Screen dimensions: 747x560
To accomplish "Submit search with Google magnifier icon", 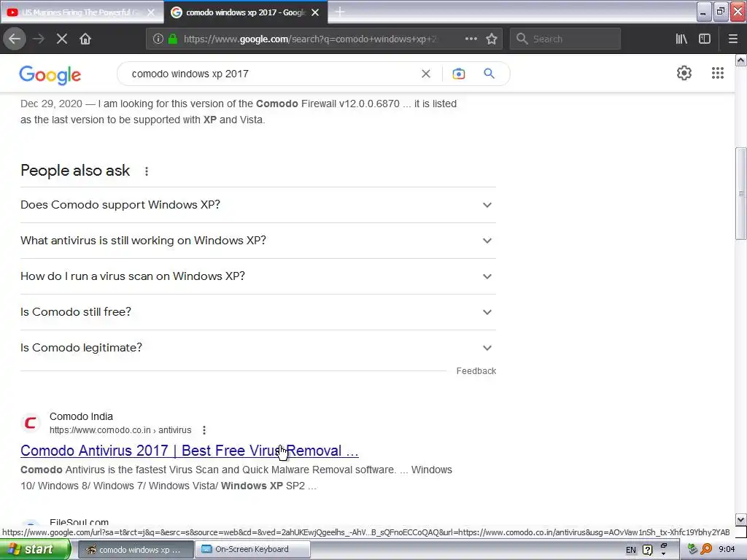I will coord(489,74).
